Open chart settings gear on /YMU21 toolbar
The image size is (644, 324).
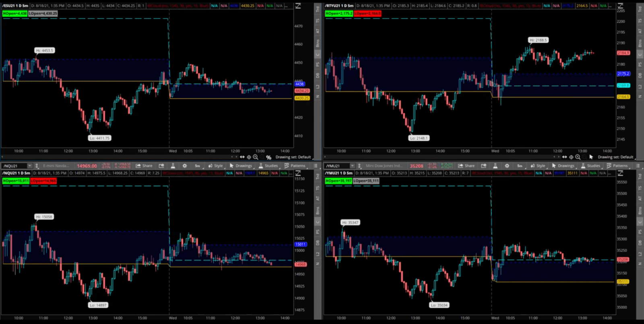pos(507,166)
